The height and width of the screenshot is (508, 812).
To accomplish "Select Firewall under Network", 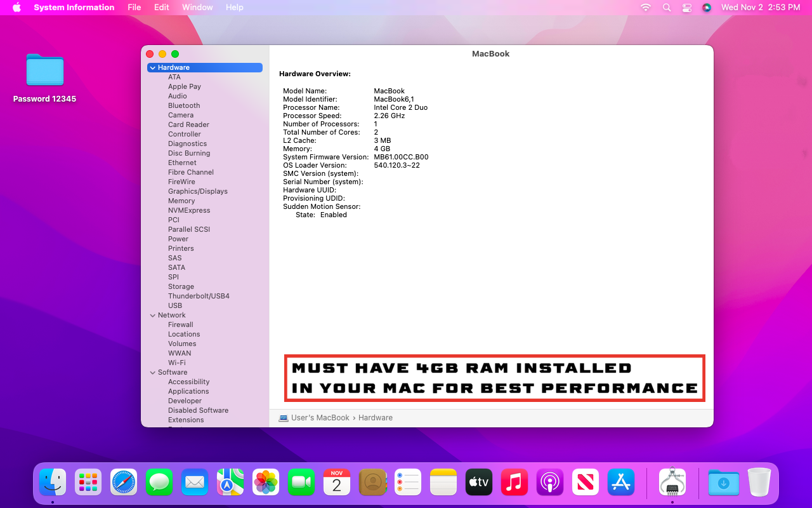I will pyautogui.click(x=181, y=324).
